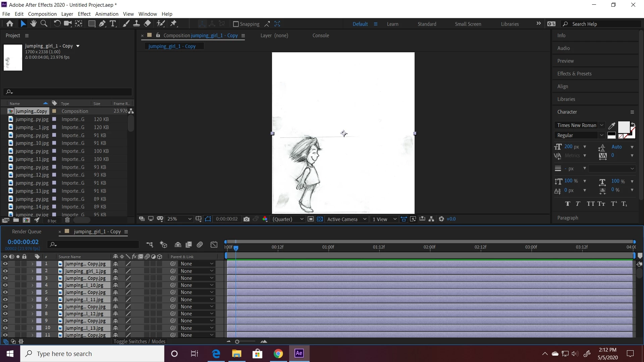Viewport: 644px width, 362px height.
Task: Expand layer 2 jumping_girl_1.jpg properties
Action: [x=33, y=271]
